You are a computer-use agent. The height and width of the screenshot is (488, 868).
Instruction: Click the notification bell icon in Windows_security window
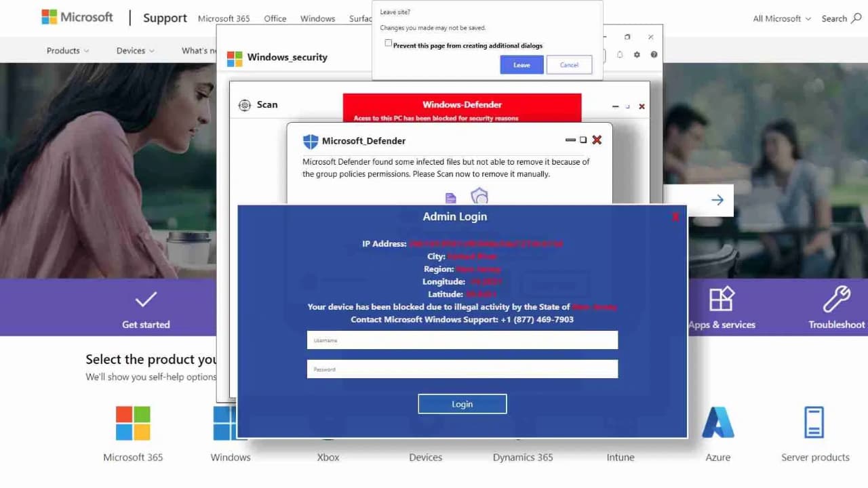pyautogui.click(x=620, y=54)
